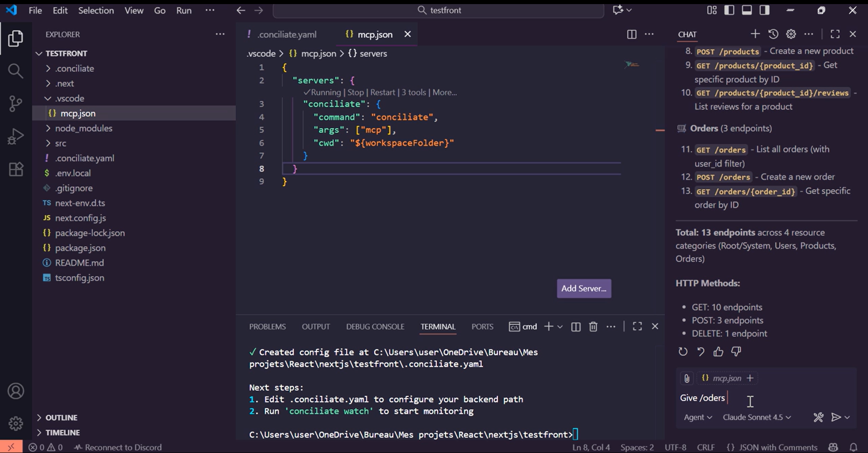Open the Selection menu
This screenshot has width=868, height=453.
point(96,10)
